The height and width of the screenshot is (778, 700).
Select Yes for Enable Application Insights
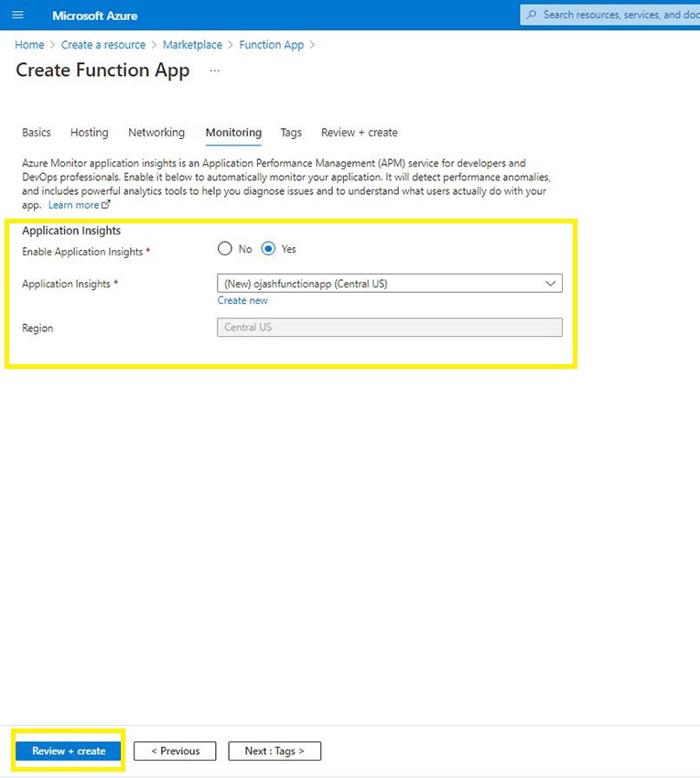click(x=268, y=249)
